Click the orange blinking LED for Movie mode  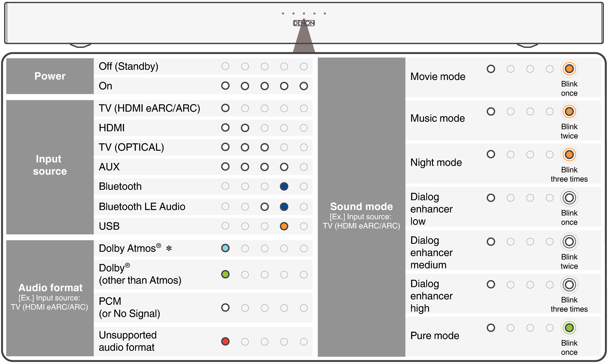click(x=569, y=69)
